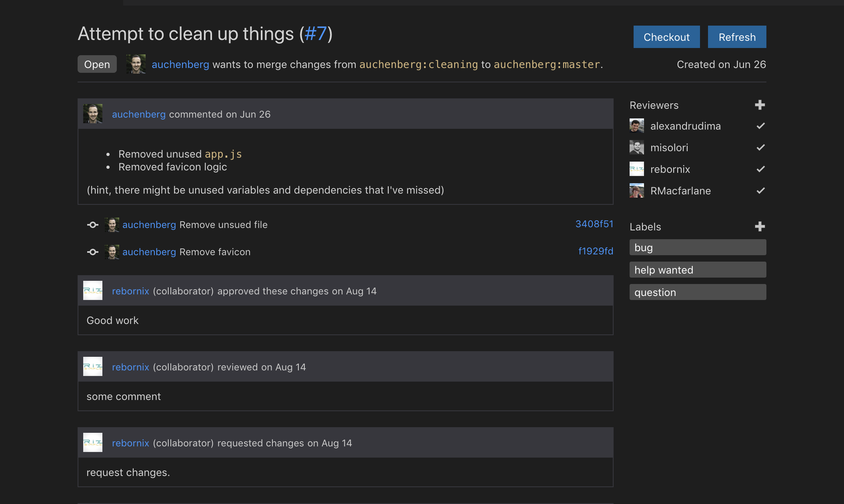844x504 pixels.
Task: Open commit f1929fd
Action: 596,251
